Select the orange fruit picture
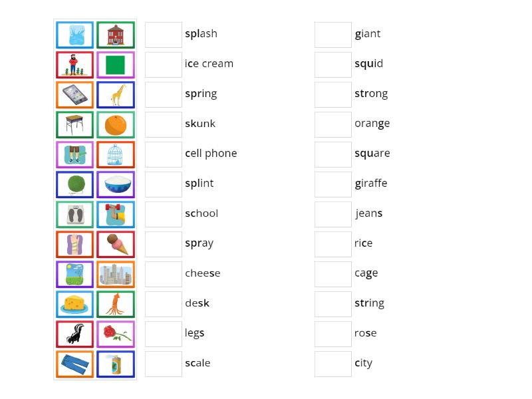The height and width of the screenshot is (399, 532). 116,124
